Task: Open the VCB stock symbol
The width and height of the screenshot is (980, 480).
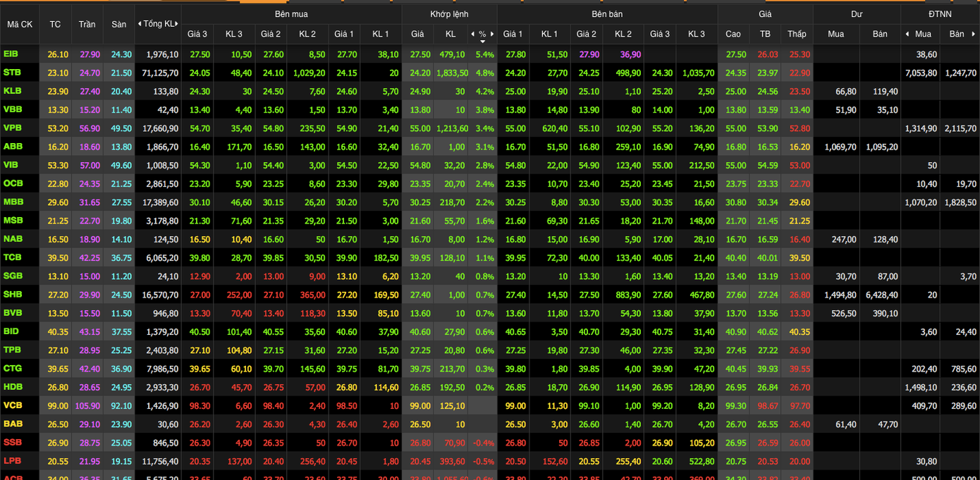Action: (x=12, y=405)
